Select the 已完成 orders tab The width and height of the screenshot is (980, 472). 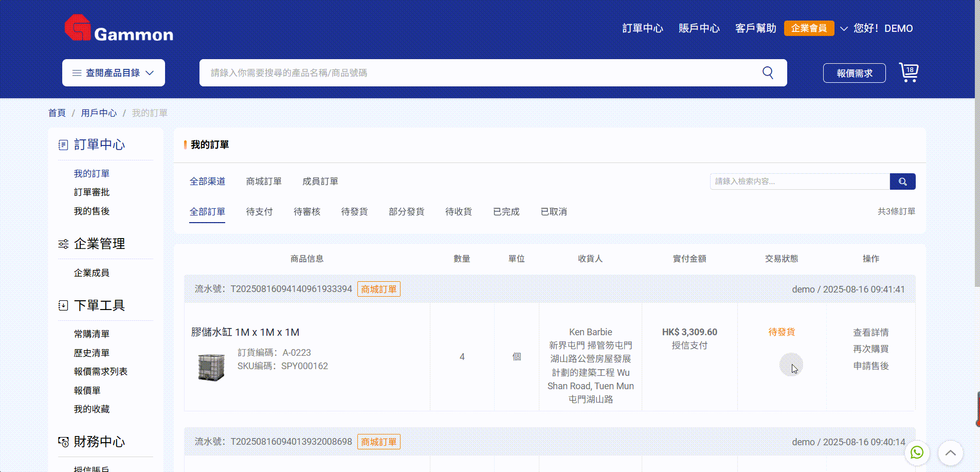[506, 212]
